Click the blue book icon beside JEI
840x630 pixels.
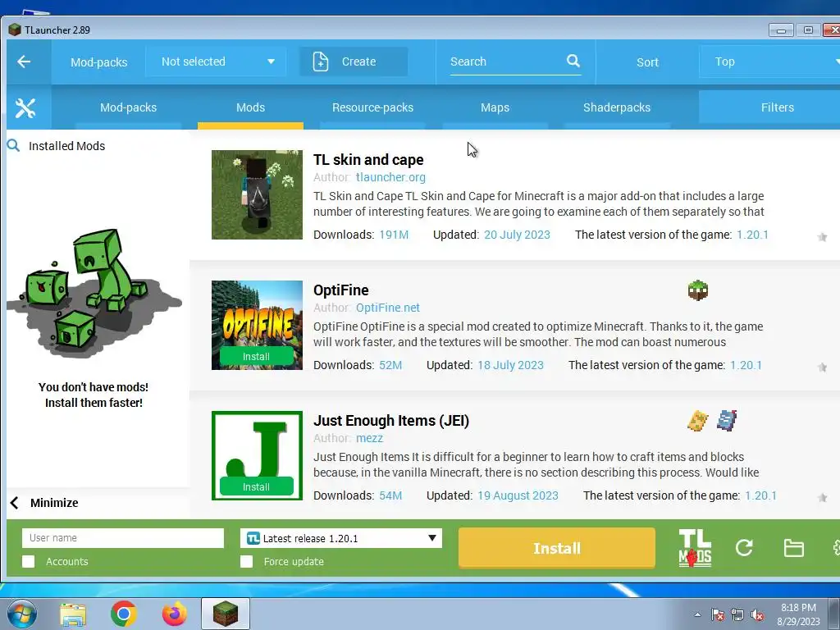pyautogui.click(x=727, y=421)
